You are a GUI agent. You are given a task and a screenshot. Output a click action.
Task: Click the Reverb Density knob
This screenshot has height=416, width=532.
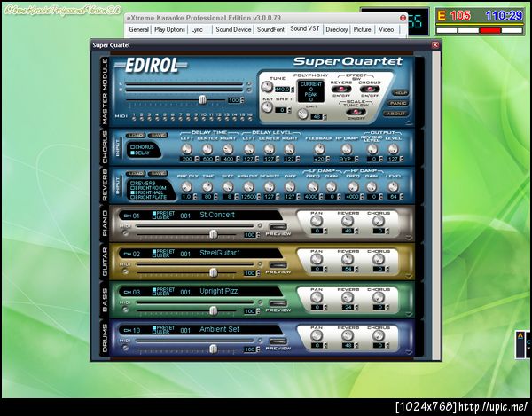coord(269,186)
